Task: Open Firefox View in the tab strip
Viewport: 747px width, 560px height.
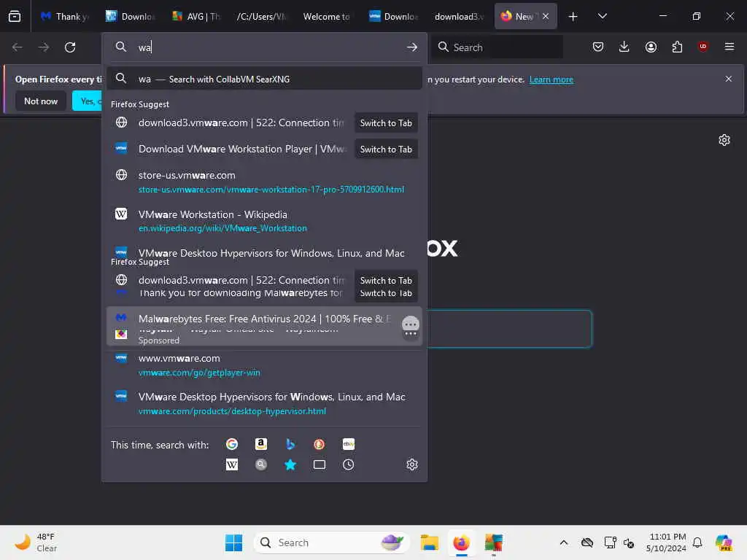Action: pyautogui.click(x=15, y=16)
